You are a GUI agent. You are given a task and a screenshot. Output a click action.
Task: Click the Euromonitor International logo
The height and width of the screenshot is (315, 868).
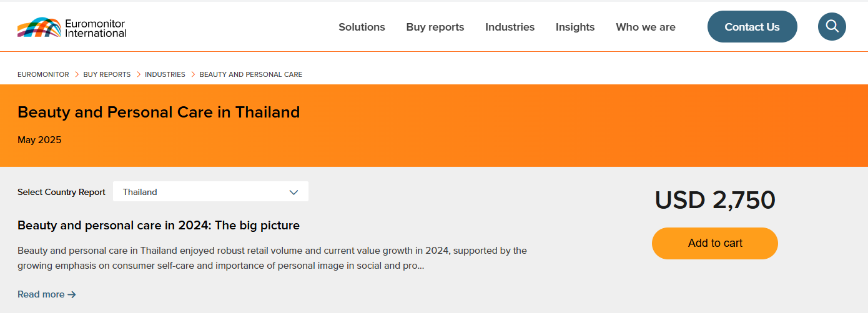point(72,27)
